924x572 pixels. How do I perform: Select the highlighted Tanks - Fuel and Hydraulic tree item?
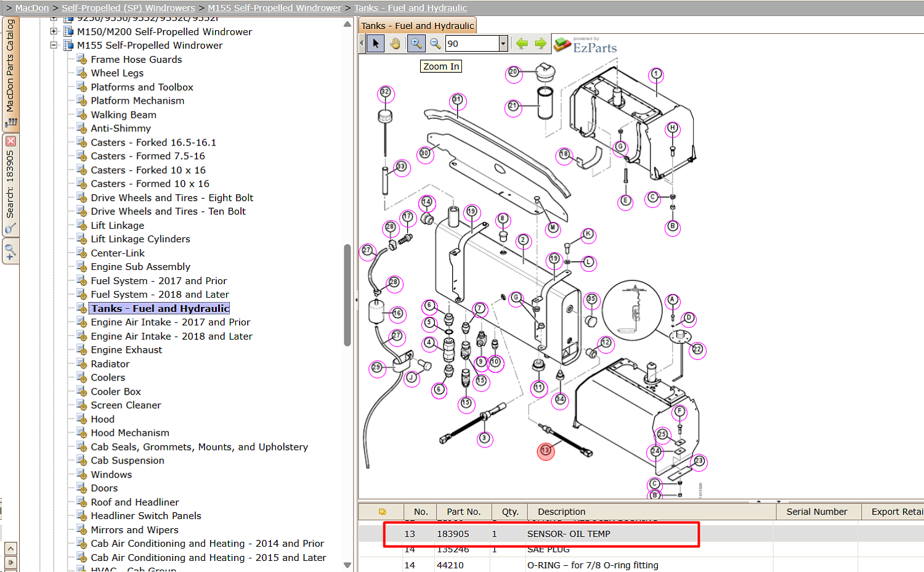click(x=160, y=308)
